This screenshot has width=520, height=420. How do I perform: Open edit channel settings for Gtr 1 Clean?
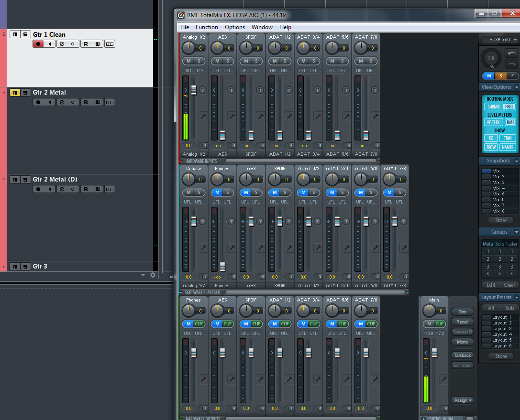62,44
